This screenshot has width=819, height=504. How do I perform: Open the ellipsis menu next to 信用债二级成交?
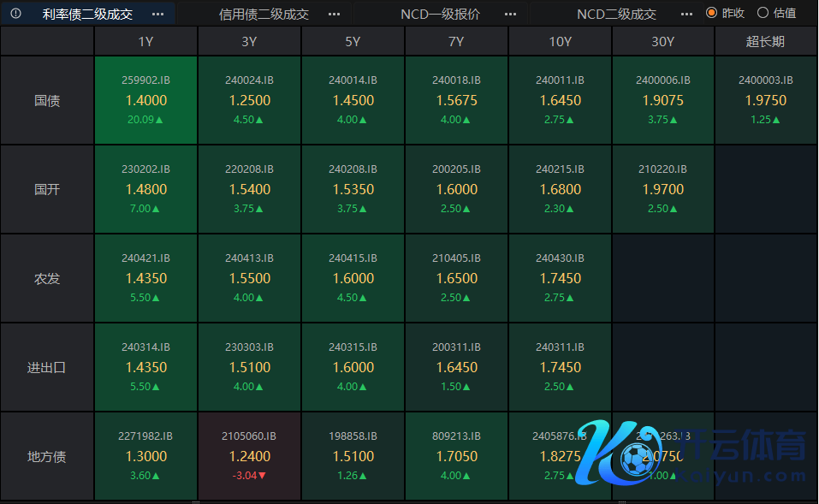334,14
